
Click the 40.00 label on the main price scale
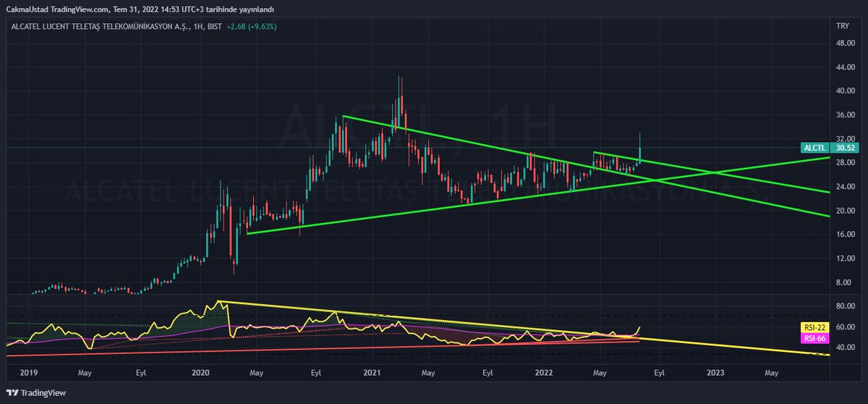pyautogui.click(x=845, y=91)
